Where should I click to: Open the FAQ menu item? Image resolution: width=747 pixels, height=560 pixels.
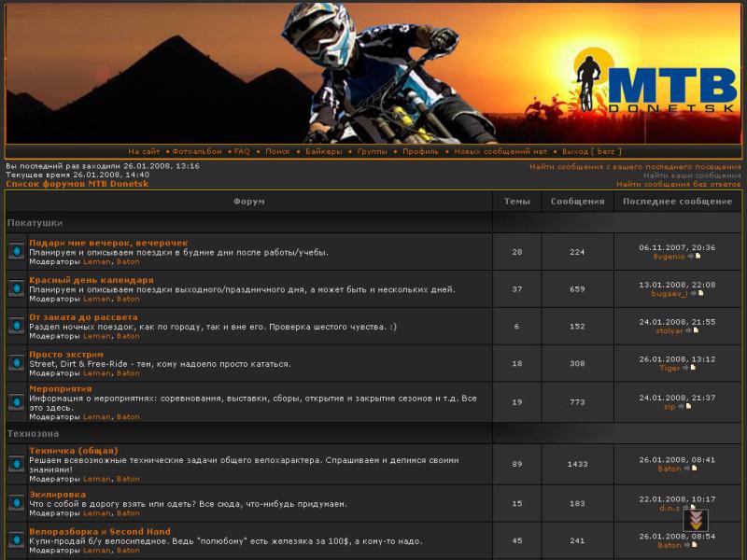(x=242, y=151)
